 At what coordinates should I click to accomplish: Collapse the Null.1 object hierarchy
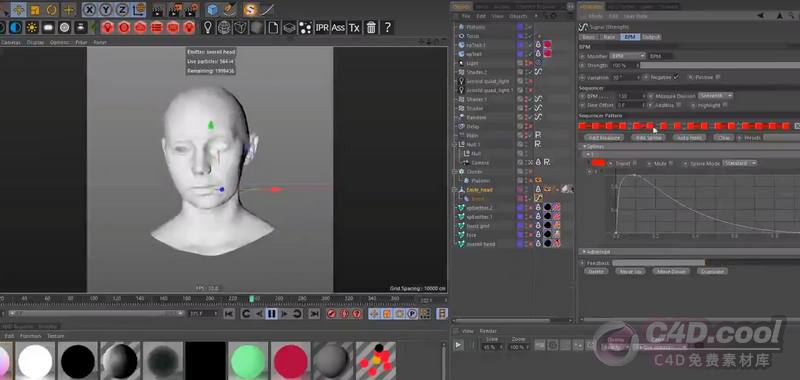pos(456,145)
